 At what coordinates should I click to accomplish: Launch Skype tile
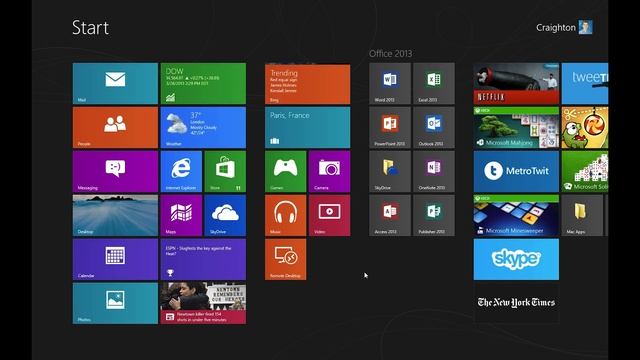click(x=516, y=260)
